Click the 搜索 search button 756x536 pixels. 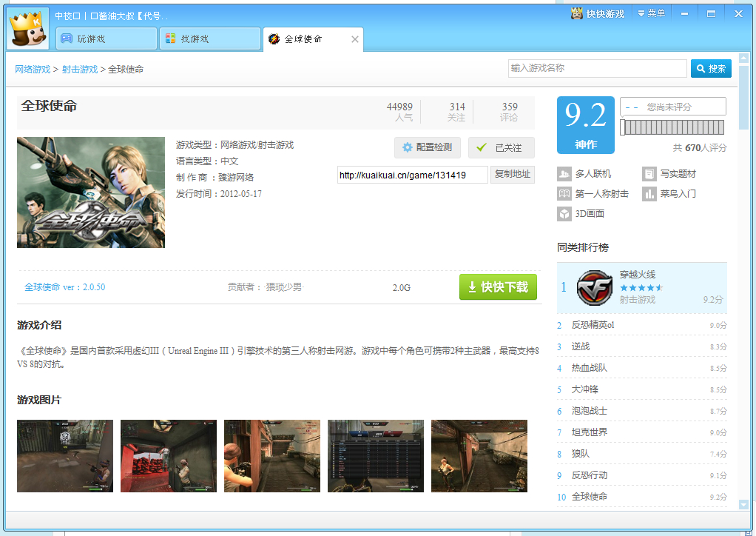pos(711,69)
